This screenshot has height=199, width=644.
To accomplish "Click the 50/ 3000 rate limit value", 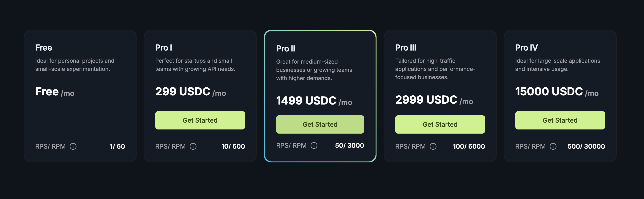I will pyautogui.click(x=349, y=145).
